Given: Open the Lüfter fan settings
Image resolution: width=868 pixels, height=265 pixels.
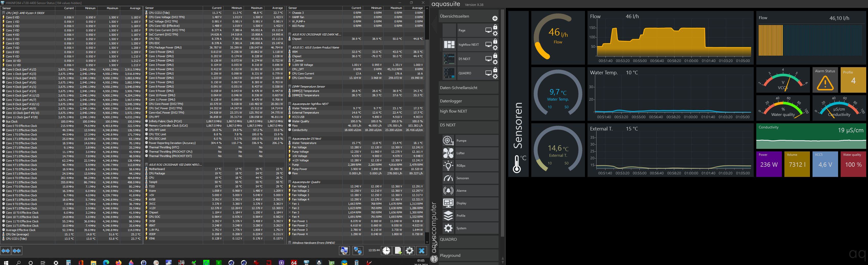Looking at the screenshot, I should click(470, 153).
